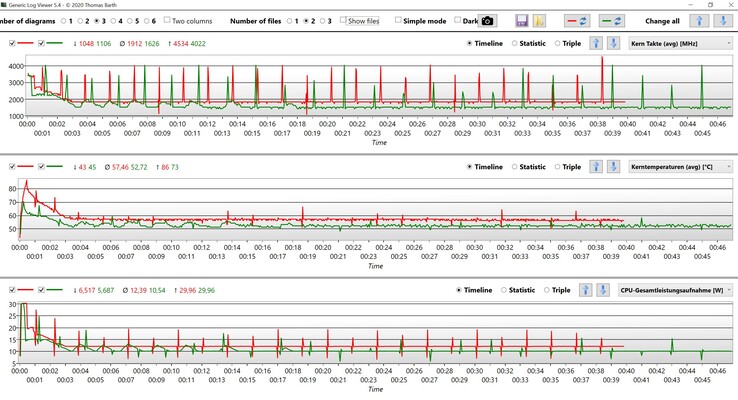Reload the green file with refresh icon
This screenshot has height=400, width=738.
pos(612,20)
